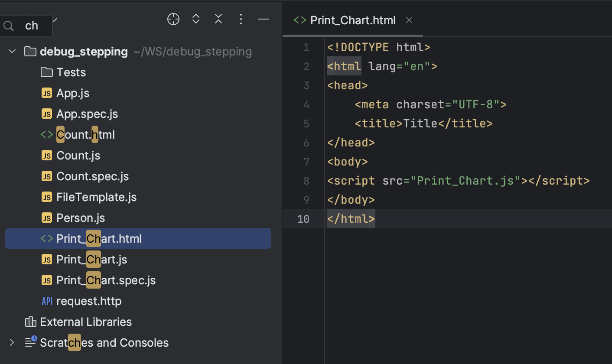
Task: Switch to the Print_Chart.html editor tab
Action: pyautogui.click(x=353, y=20)
